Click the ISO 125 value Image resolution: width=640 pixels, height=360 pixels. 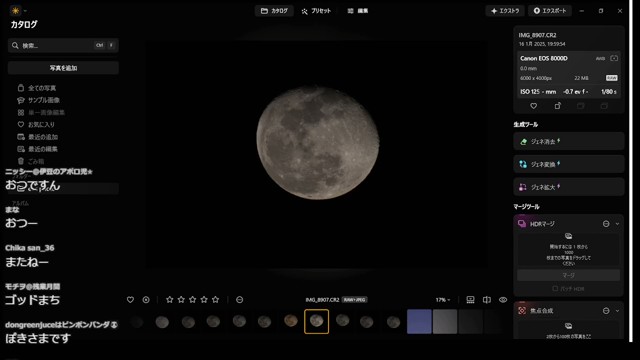click(530, 92)
